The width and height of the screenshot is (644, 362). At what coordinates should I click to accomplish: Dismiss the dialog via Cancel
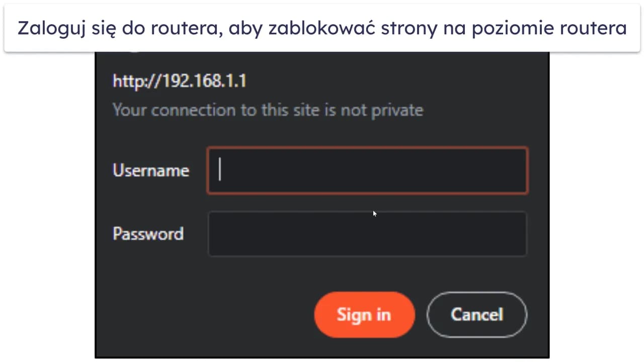click(476, 315)
